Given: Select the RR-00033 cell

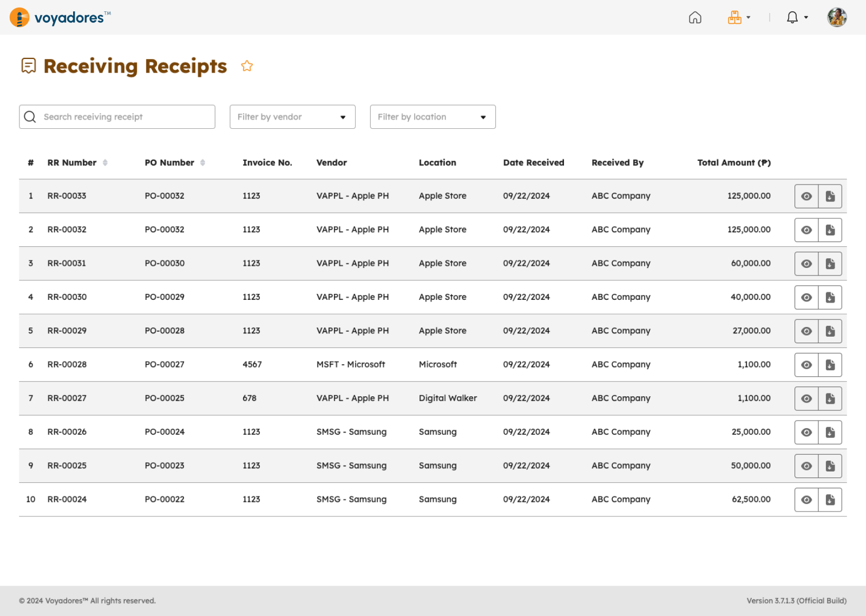Looking at the screenshot, I should tap(67, 196).
